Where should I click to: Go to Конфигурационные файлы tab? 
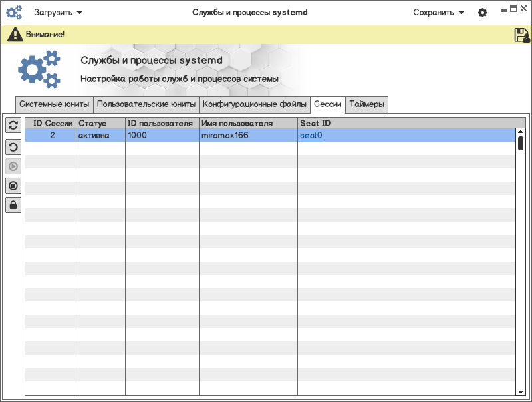[255, 104]
